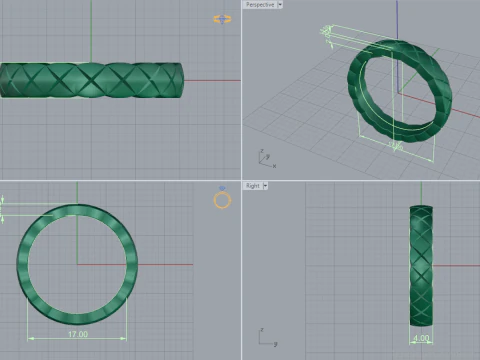Click the XYZ axis indicator in Perspective viewport
This screenshot has height=360, width=480.
267,158
